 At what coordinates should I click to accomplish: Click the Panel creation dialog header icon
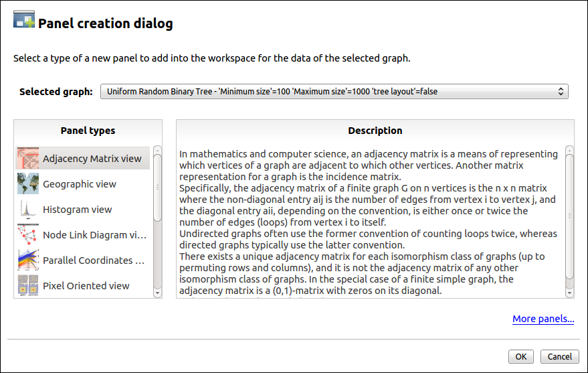24,20
